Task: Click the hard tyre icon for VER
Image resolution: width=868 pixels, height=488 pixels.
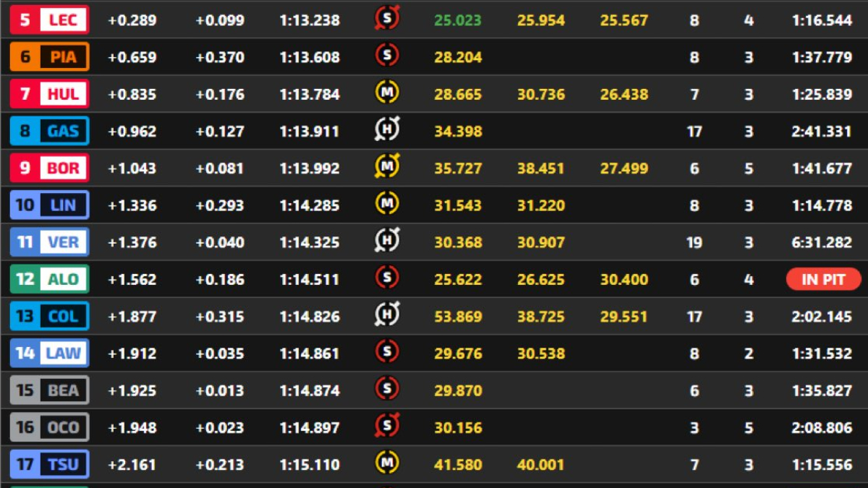Action: 387,240
